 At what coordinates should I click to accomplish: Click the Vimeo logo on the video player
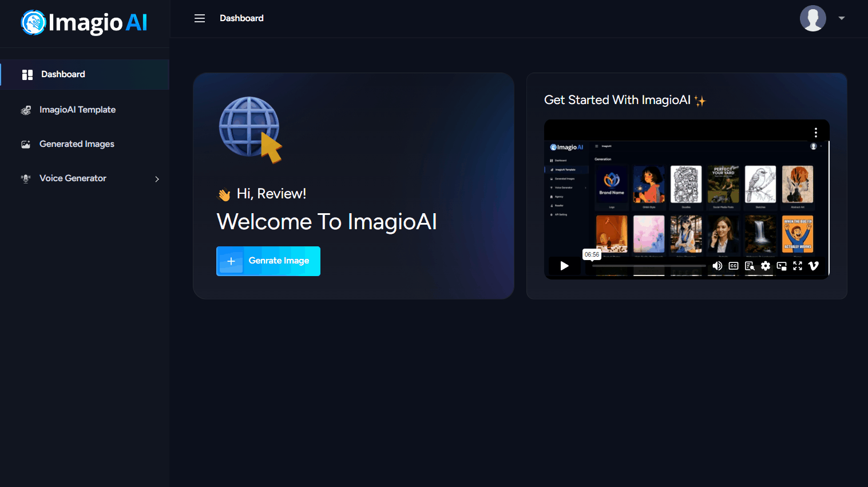click(814, 266)
